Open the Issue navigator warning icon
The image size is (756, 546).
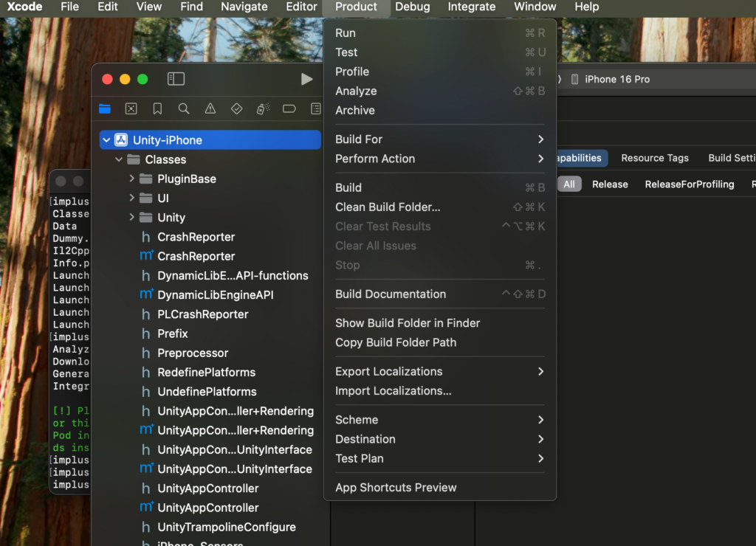click(210, 108)
